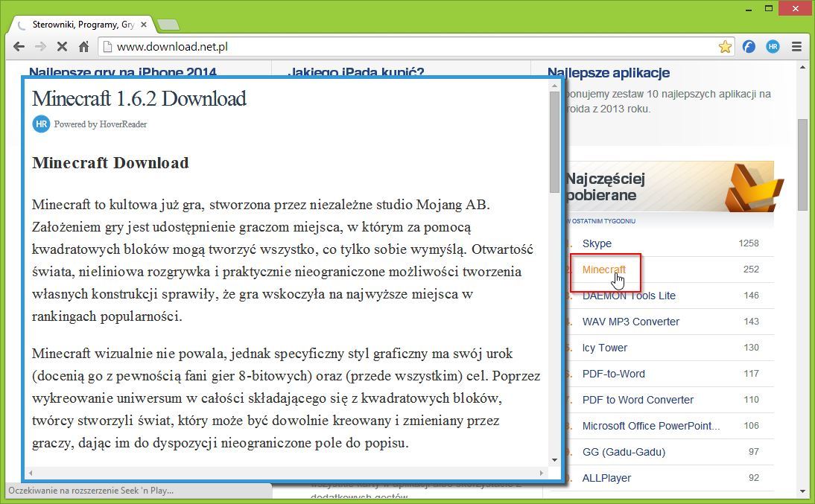Open the DAEMON Tools Lite link
The image size is (815, 504).
[x=629, y=296]
